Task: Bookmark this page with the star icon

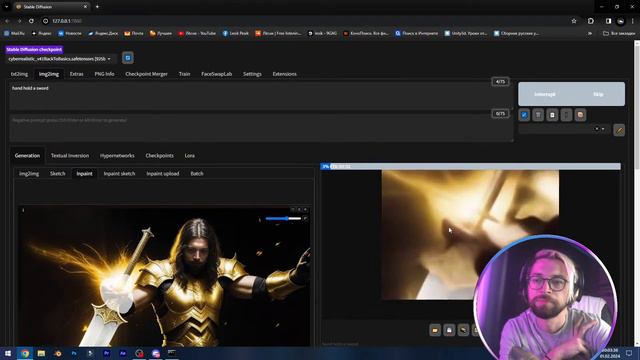Action: pos(574,21)
